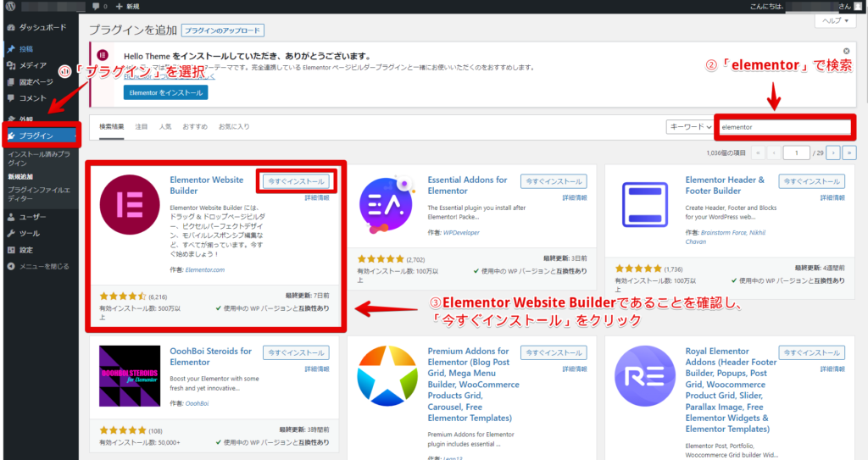Open インストール済みプラグイン submenu

pyautogui.click(x=39, y=158)
